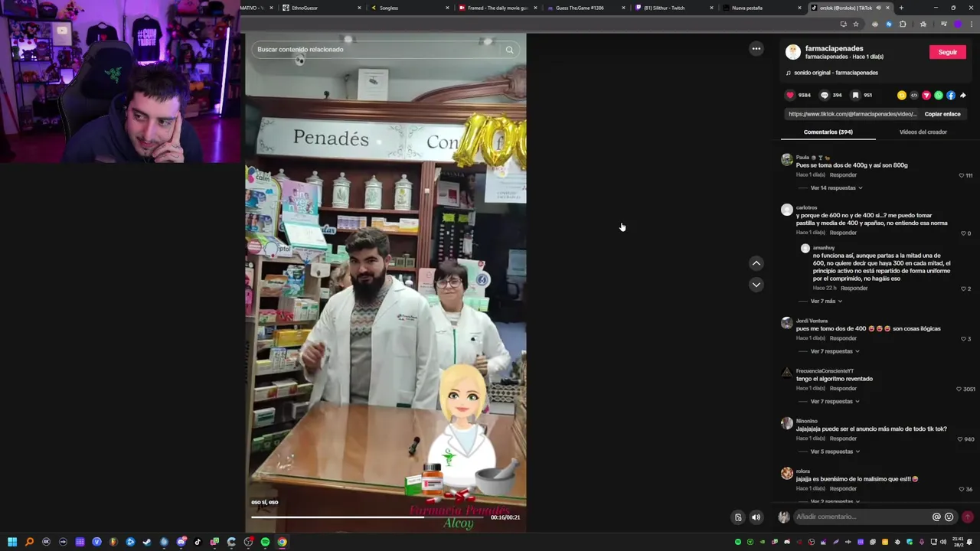Click the 'Buscar contenido relacionado' search field

tap(375, 50)
